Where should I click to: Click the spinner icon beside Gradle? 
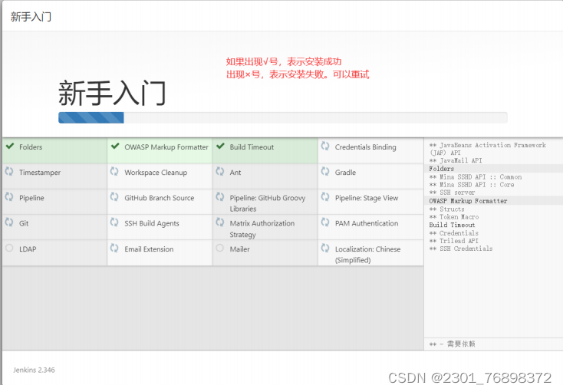[x=325, y=172]
